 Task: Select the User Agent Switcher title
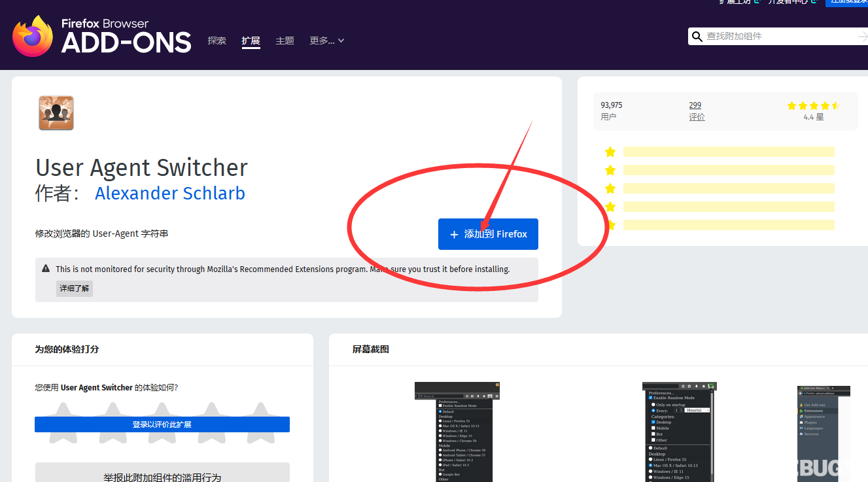pos(141,168)
